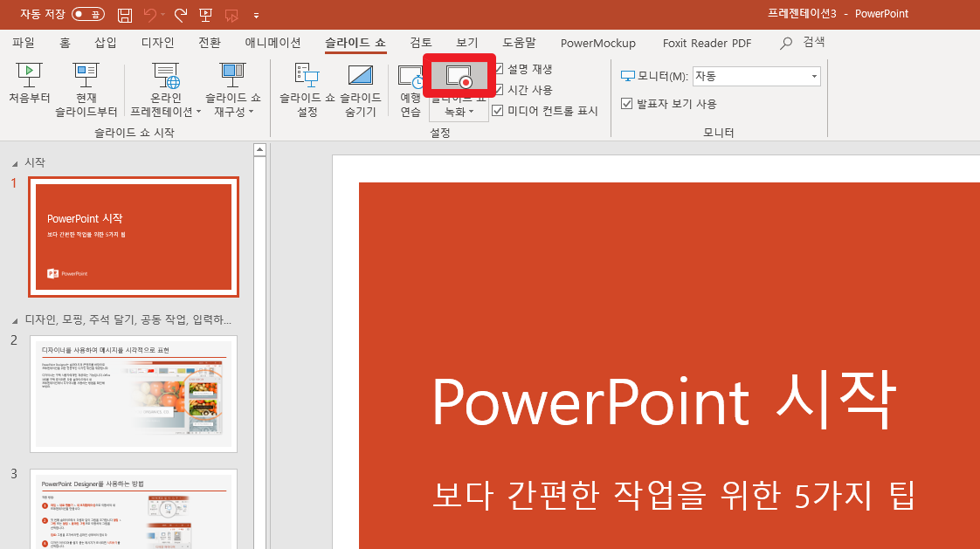Open the Customize Quick Access Toolbar arrow
This screenshot has height=549, width=980.
point(256,15)
